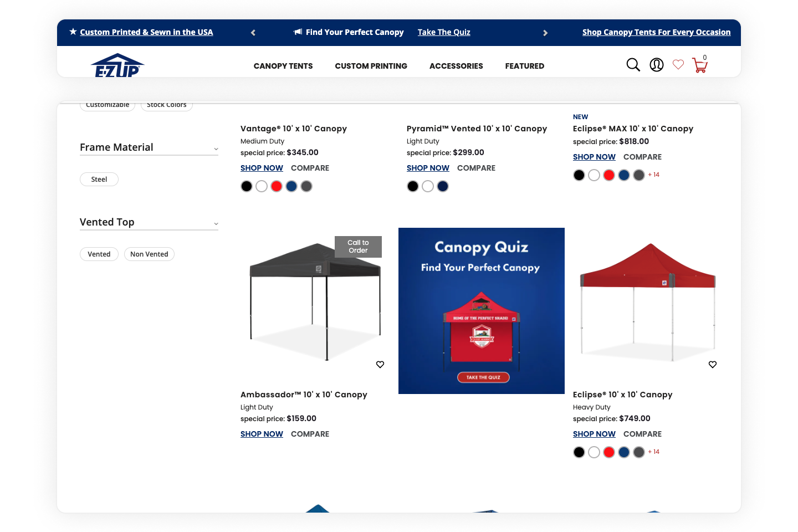
Task: Open the Canopy Tents menu
Action: (x=283, y=66)
